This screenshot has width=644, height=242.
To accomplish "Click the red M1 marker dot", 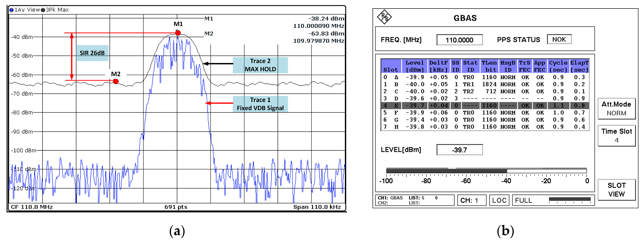I will click(178, 33).
